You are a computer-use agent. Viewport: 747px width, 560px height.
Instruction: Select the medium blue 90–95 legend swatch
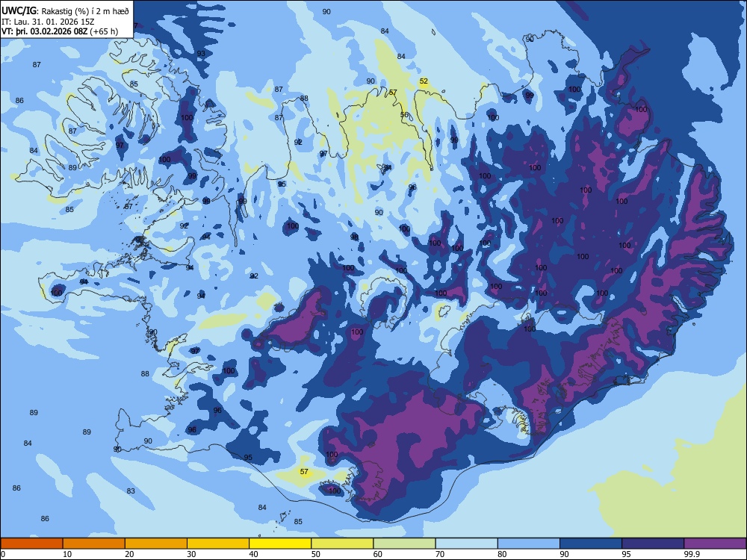591,544
